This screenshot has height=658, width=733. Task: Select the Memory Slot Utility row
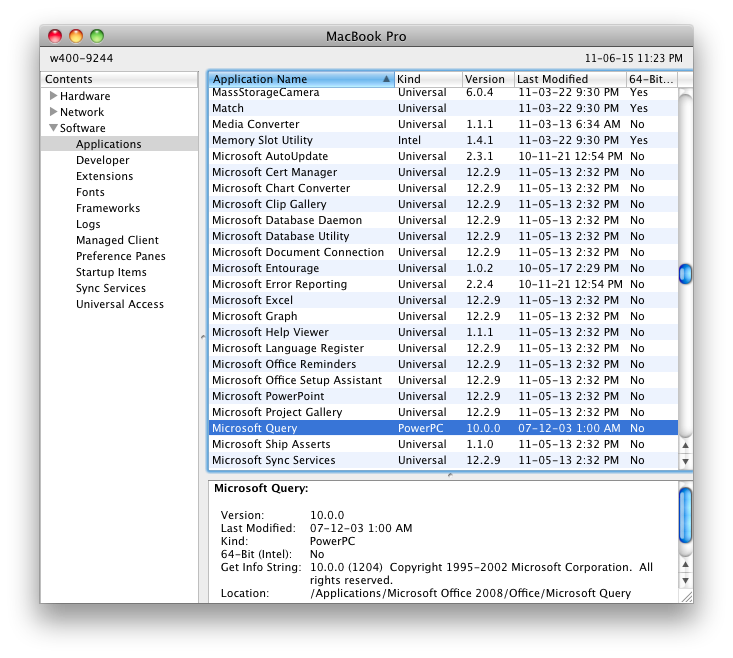tap(443, 140)
